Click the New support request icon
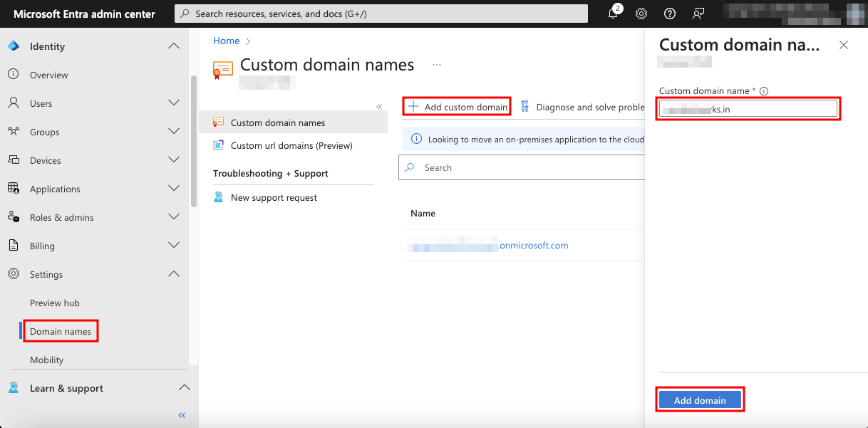The width and height of the screenshot is (868, 428). click(219, 197)
